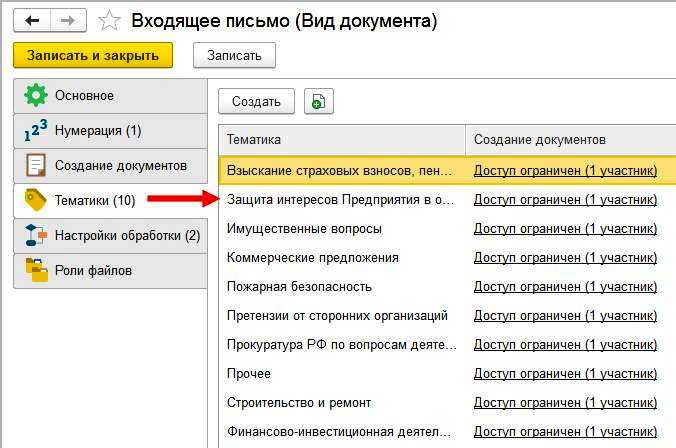Open access link for Коммерческие предложения row
Image resolution: width=676 pixels, height=448 pixels.
pyautogui.click(x=565, y=258)
